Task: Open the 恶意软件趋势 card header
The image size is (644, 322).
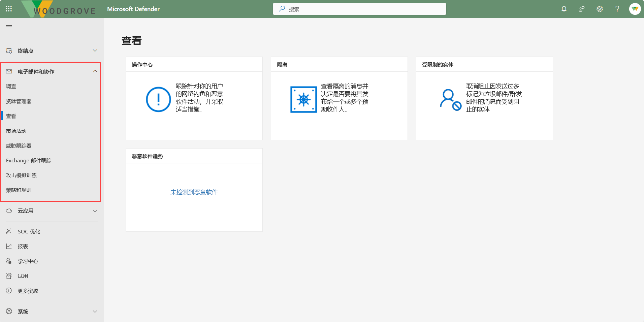Action: 194,156
